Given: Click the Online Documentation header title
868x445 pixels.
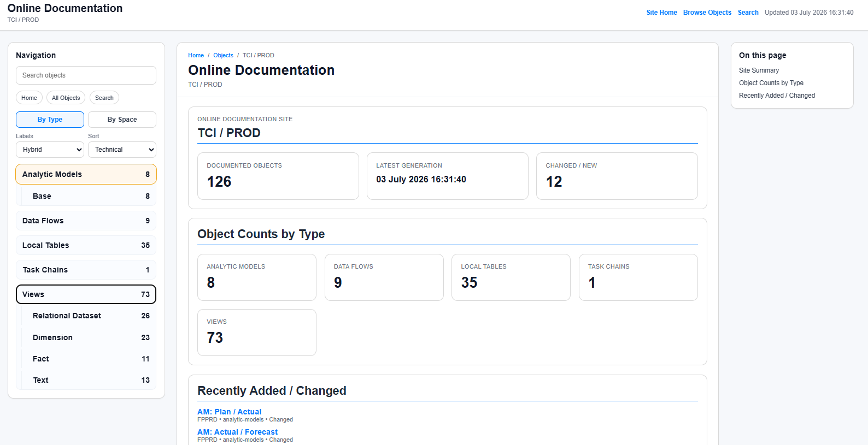Looking at the screenshot, I should pos(65,8).
